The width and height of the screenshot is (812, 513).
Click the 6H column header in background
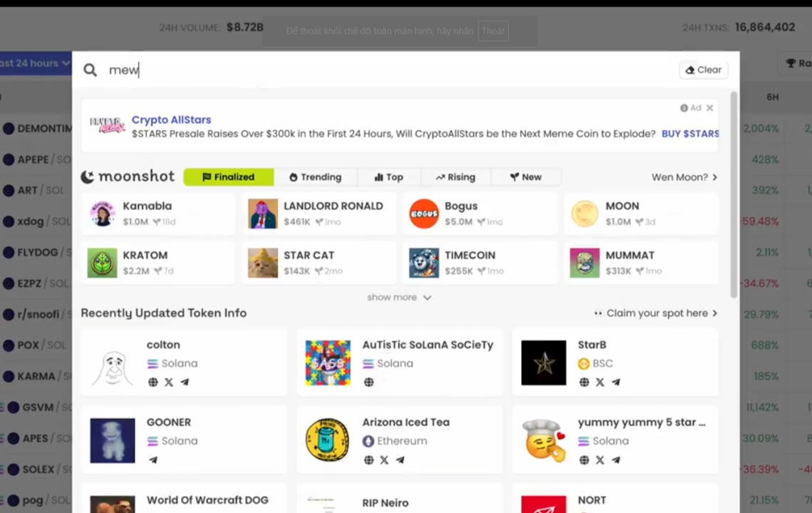tap(773, 97)
